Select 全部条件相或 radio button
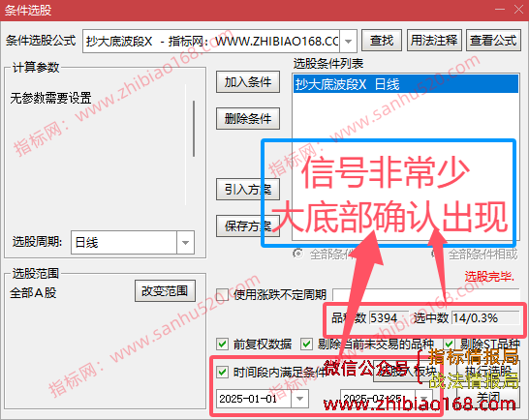Viewport: 529px width, 420px height. 435,254
